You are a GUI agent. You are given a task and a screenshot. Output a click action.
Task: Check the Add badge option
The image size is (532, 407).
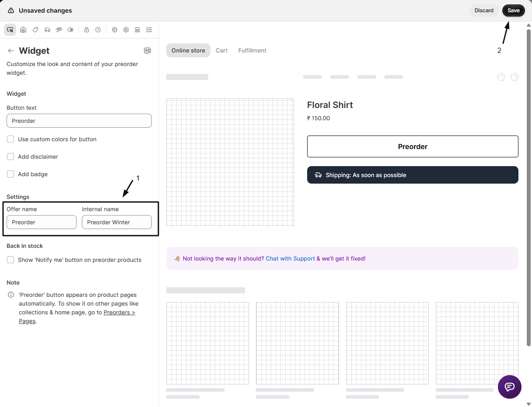pyautogui.click(x=10, y=174)
